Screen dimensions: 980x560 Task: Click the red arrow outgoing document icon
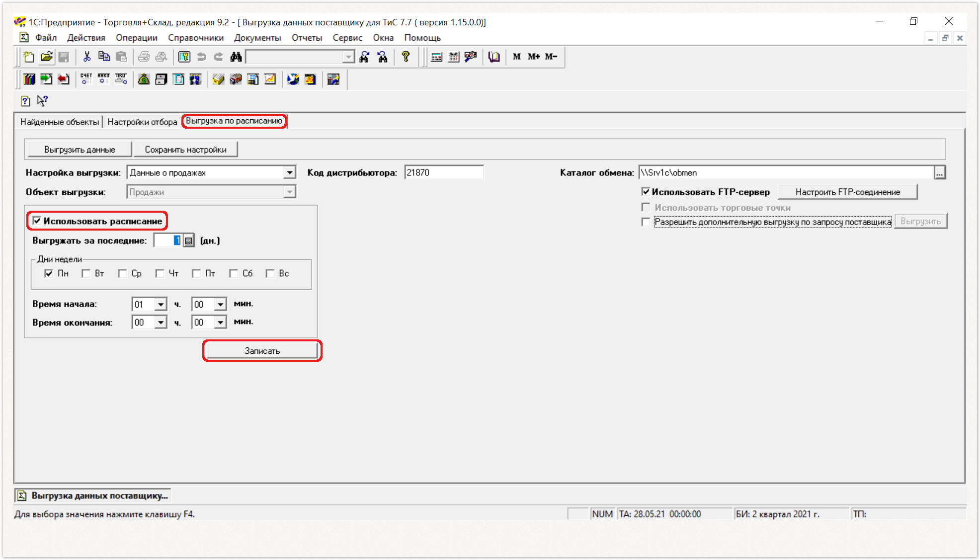point(63,80)
